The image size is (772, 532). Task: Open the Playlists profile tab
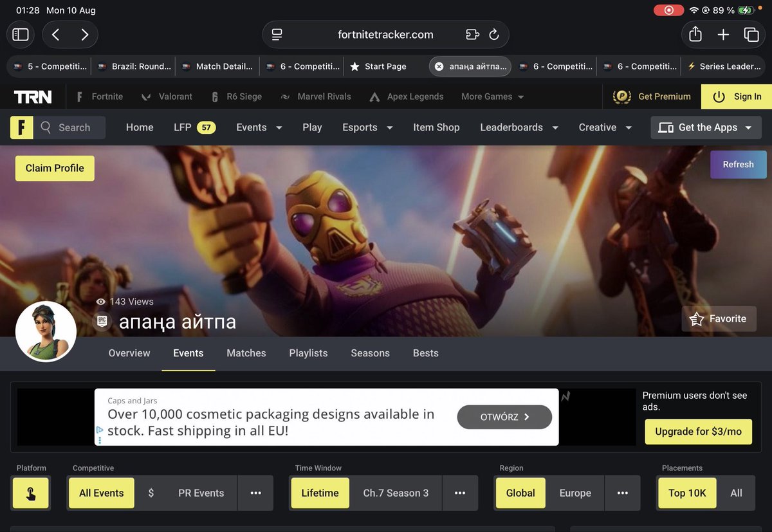(308, 353)
